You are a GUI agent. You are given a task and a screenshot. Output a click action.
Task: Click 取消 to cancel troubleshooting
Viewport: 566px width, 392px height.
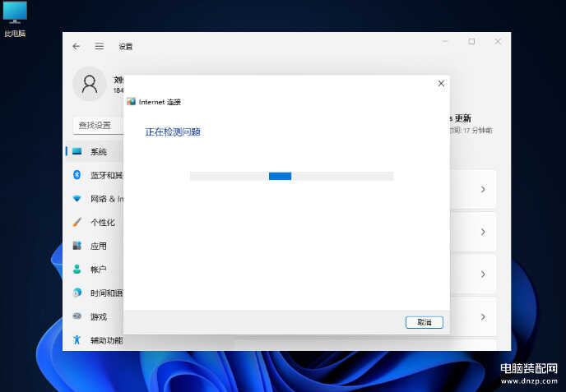coord(424,322)
